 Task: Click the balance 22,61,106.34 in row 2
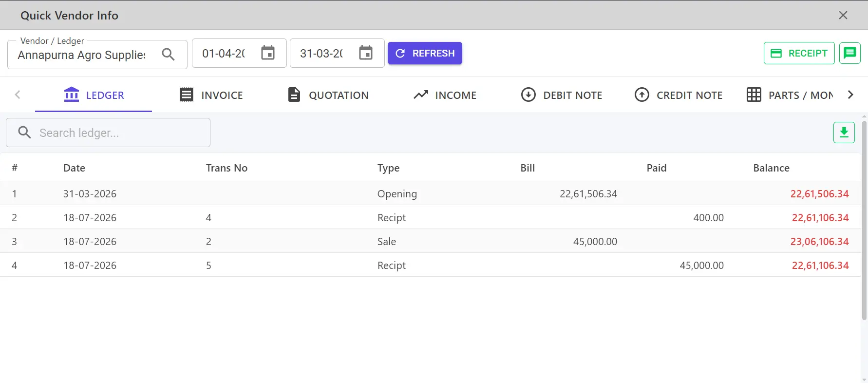(820, 218)
